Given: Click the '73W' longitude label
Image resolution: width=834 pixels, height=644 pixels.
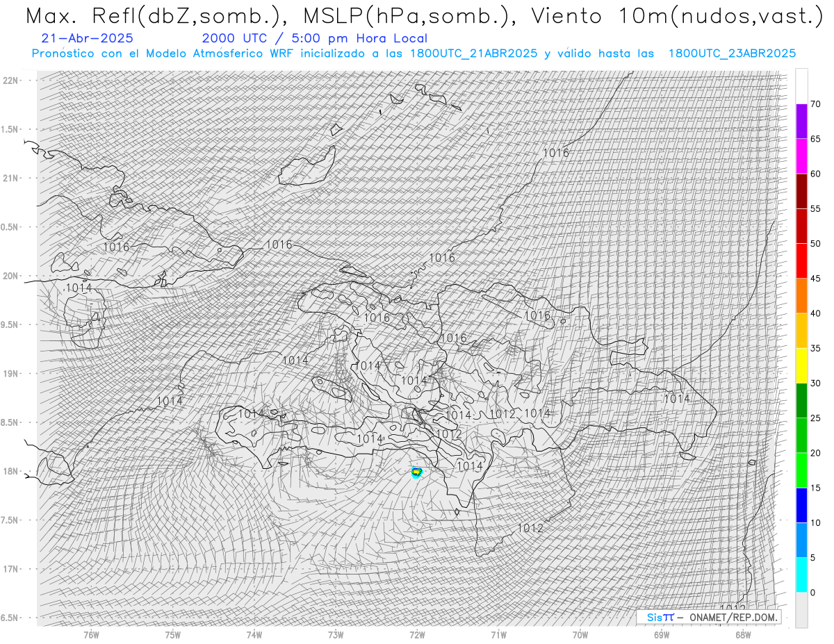Looking at the screenshot, I should click(336, 634).
